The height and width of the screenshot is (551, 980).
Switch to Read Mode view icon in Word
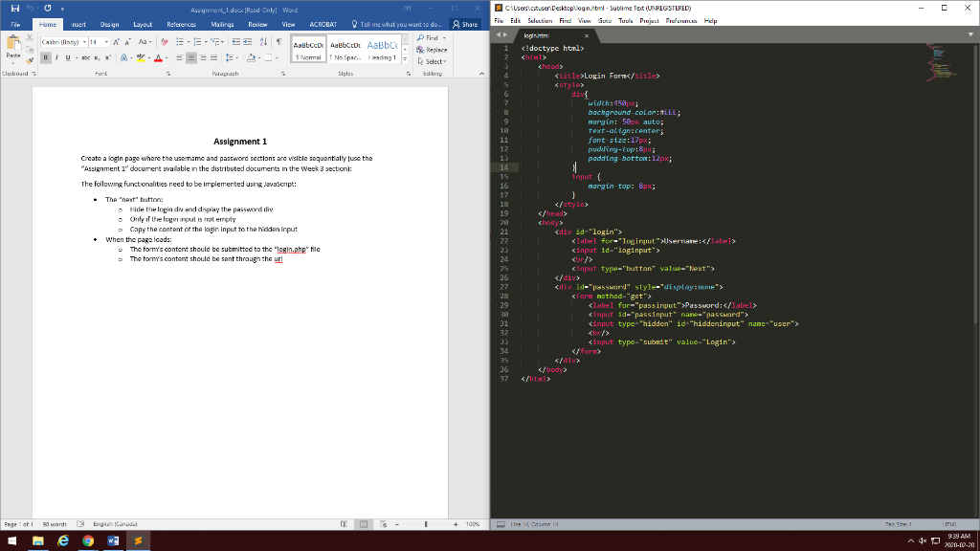(344, 524)
